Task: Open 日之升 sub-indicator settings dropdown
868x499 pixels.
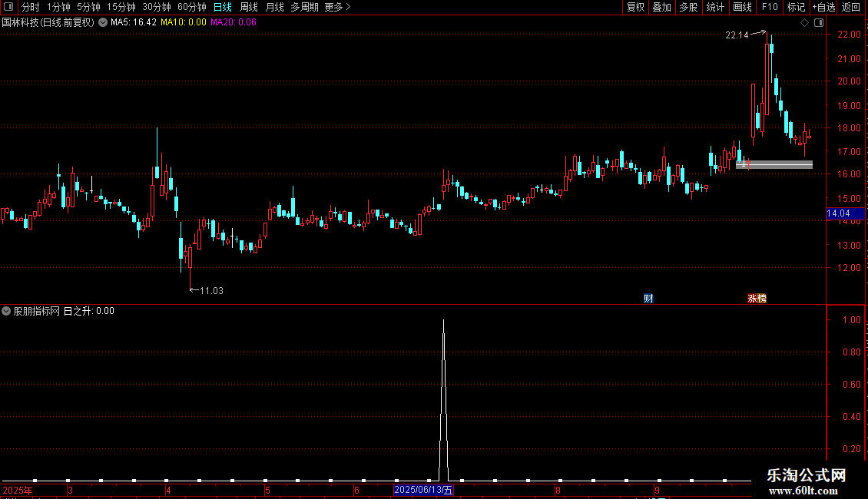Action: [6, 311]
